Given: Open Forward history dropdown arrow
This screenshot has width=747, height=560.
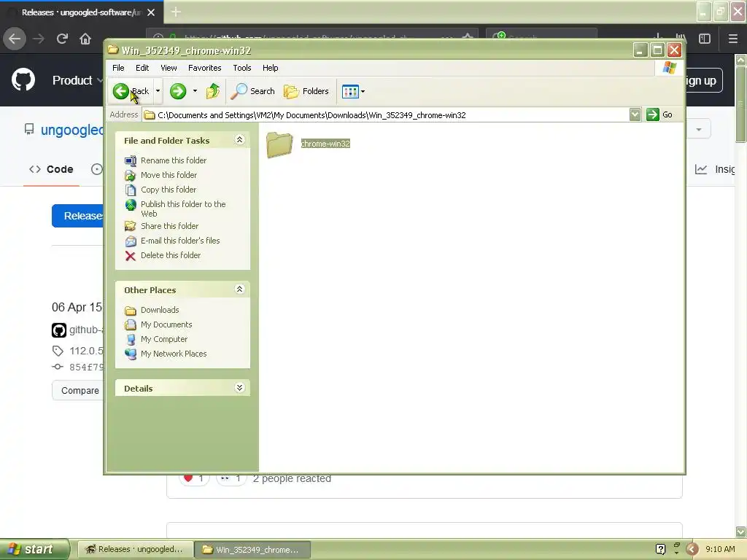Looking at the screenshot, I should (195, 91).
